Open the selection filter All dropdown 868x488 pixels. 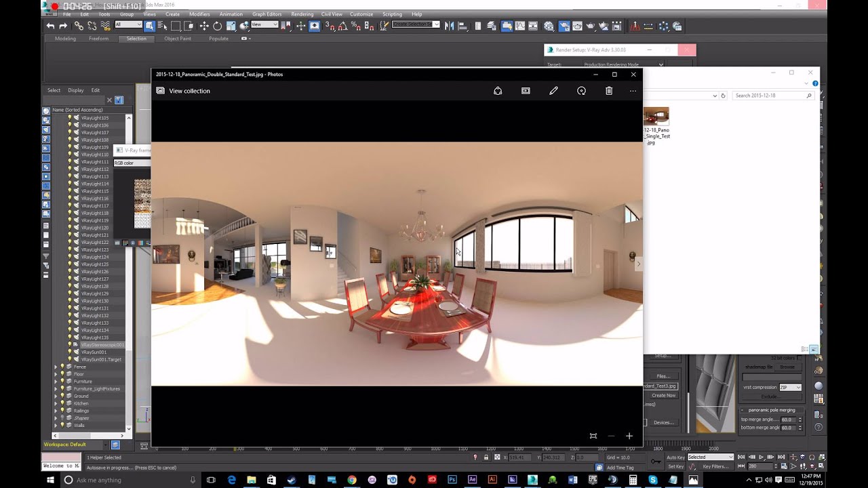[128, 25]
